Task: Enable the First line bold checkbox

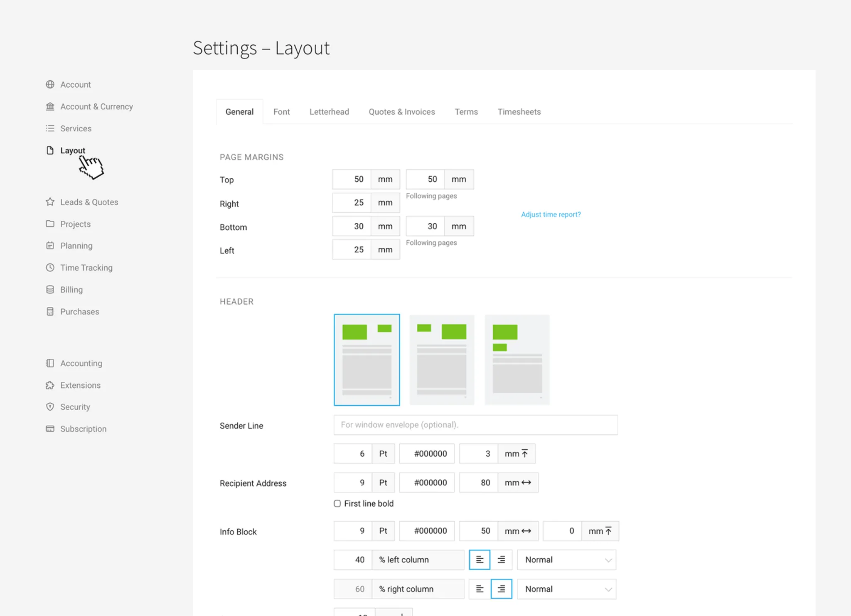Action: [337, 503]
